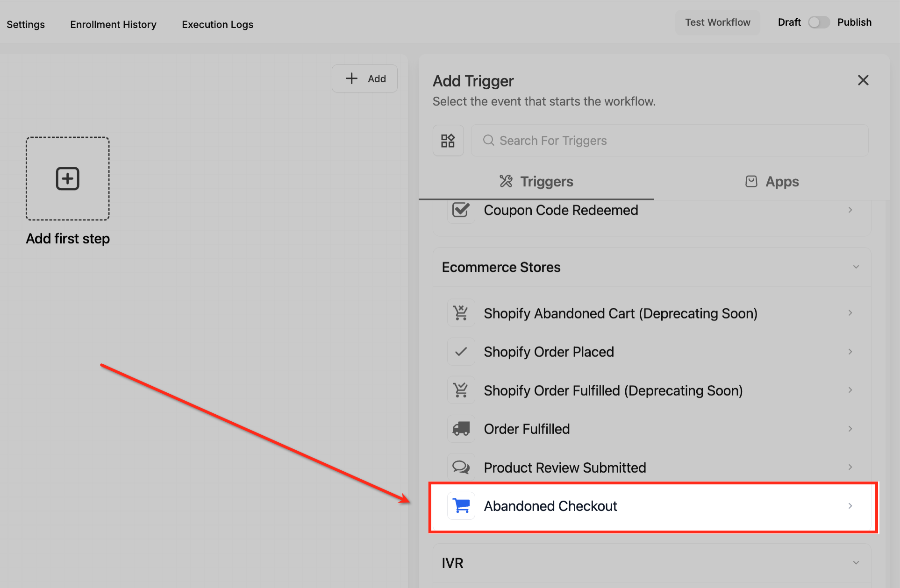Viewport: 900px width, 588px height.
Task: Open the Execution Logs tab
Action: click(x=217, y=25)
